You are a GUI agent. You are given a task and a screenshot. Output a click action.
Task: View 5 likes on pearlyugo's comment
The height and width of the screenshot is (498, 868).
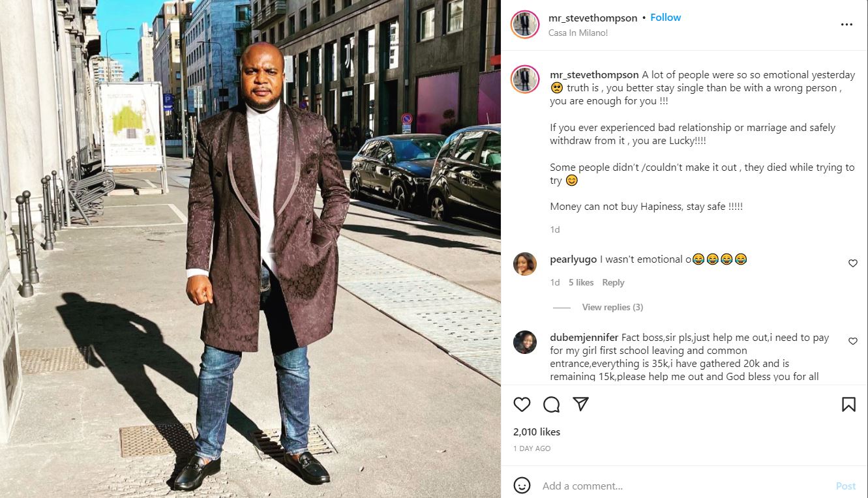coord(581,282)
